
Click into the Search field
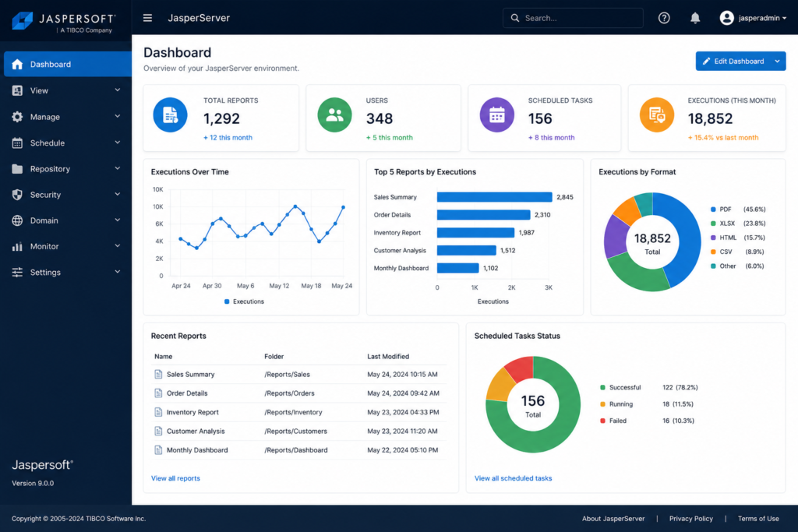coord(573,18)
